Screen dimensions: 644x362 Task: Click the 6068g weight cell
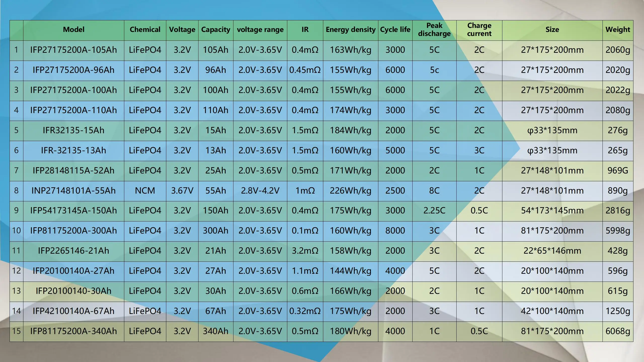point(618,331)
